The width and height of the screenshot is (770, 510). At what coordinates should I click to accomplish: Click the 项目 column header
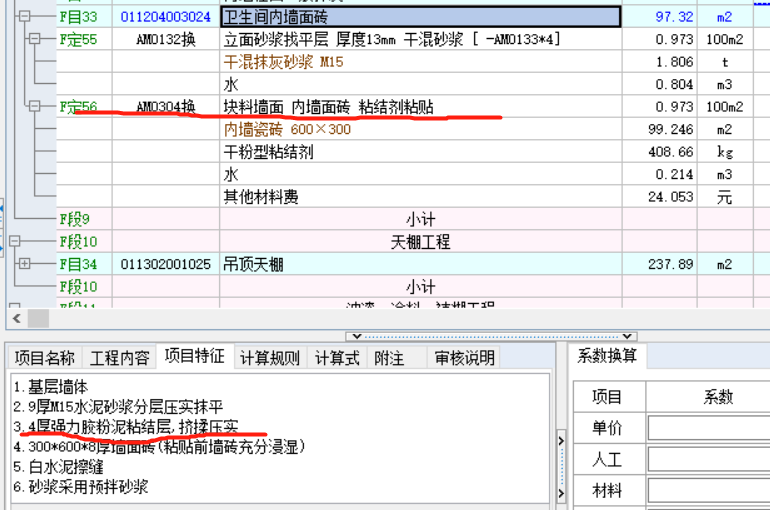(x=607, y=397)
